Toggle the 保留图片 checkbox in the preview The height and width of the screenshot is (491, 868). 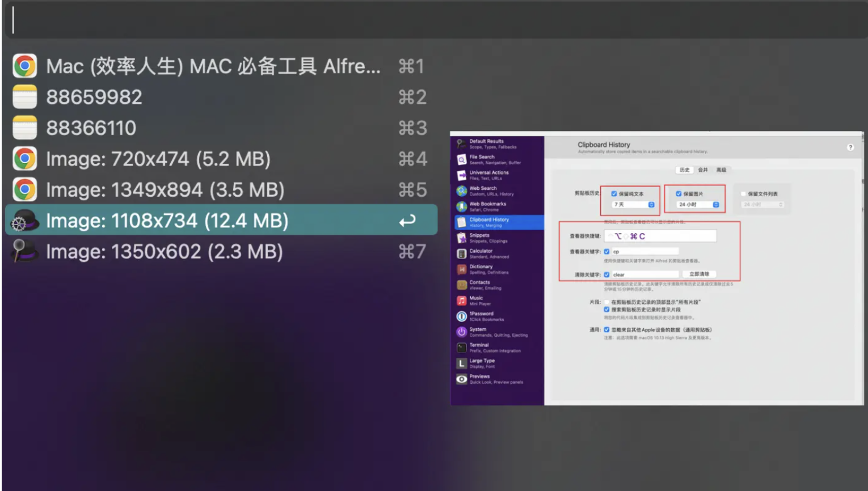(679, 194)
